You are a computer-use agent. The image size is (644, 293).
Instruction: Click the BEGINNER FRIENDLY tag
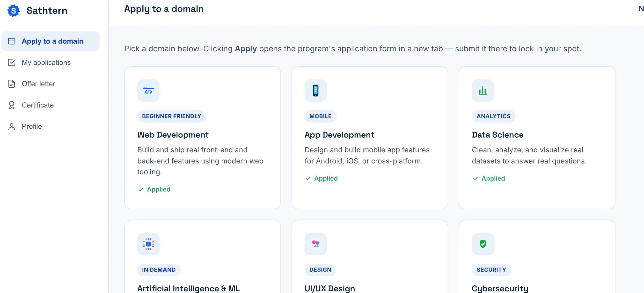pos(171,116)
